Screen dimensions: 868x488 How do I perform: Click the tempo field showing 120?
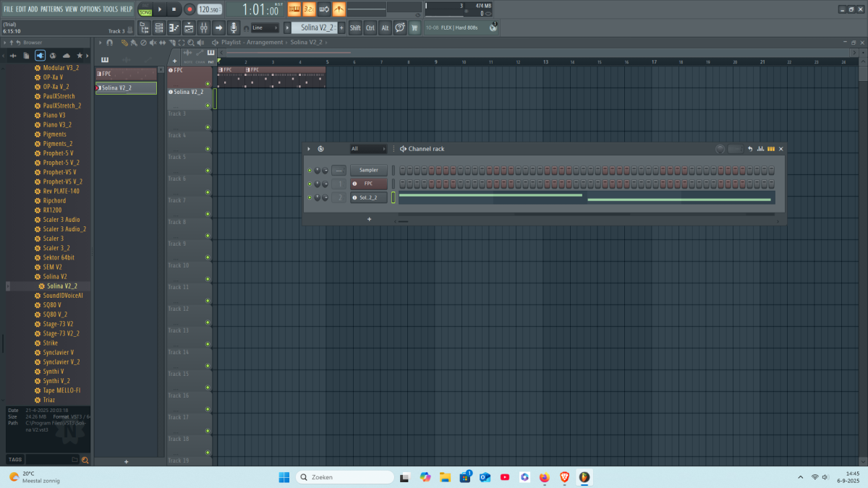[209, 9]
